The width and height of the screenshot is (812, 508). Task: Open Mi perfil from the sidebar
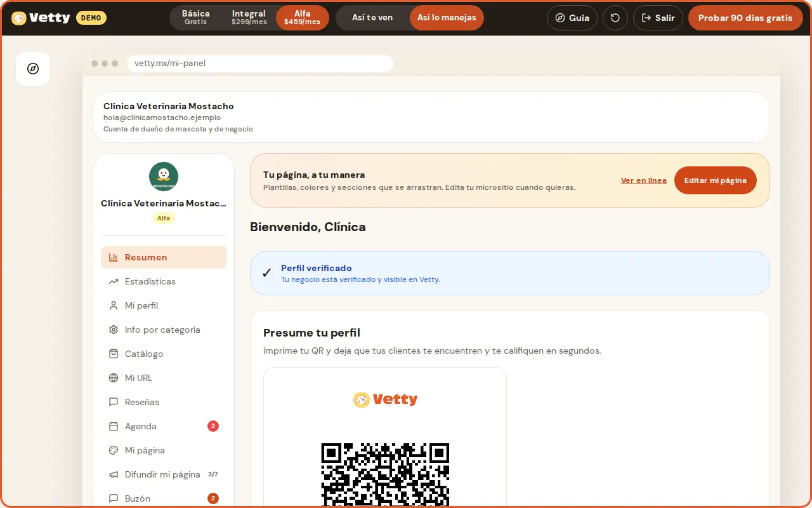164,305
